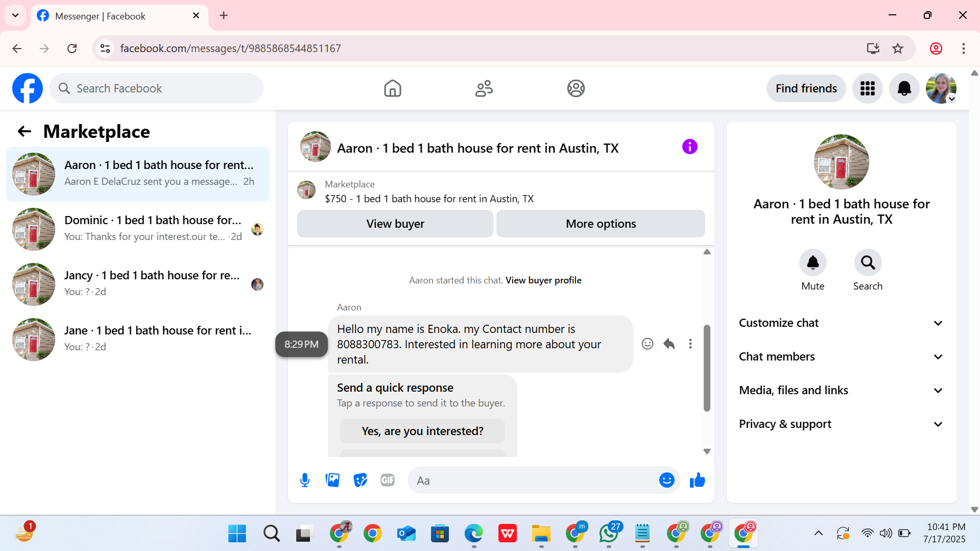This screenshot has width=980, height=551.
Task: Open Jane's rental conversation
Action: coord(138,340)
